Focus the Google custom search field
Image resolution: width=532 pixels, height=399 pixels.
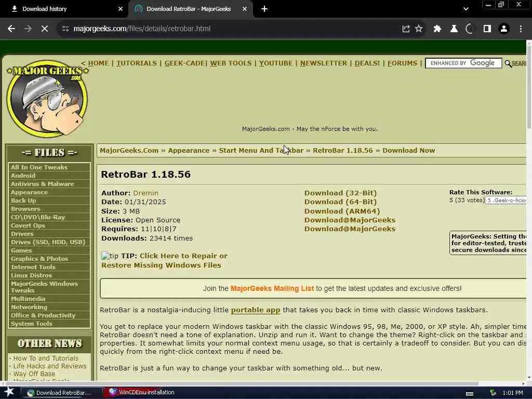(463, 63)
